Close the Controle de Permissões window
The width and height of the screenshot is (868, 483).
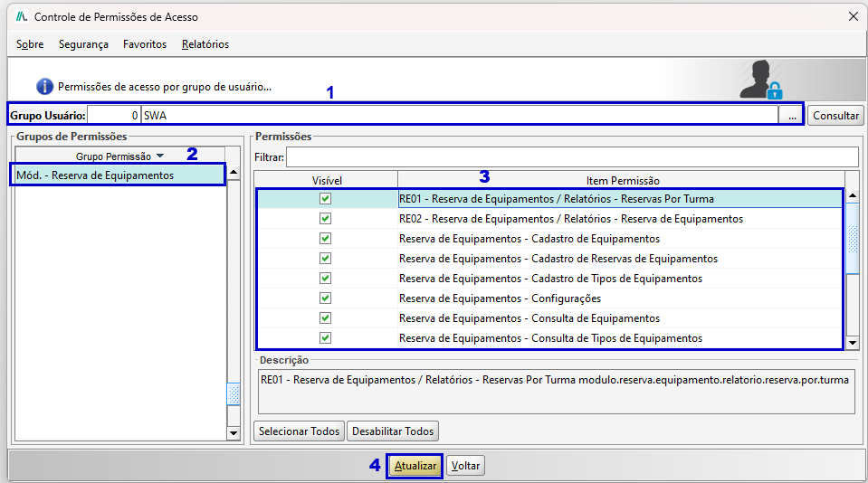coord(853,16)
